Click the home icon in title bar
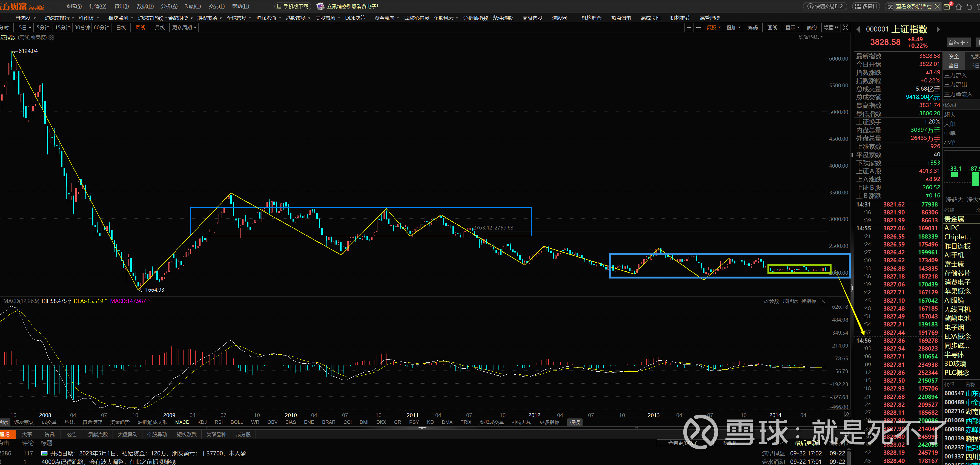This screenshot has width=980, height=465. click(x=959, y=7)
